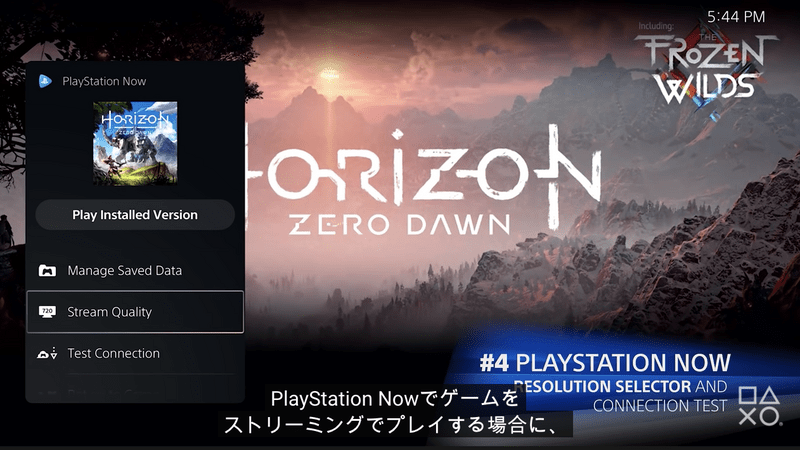Screen dimensions: 800x450
Task: Click the large Horizon Zero Dawn title logo
Action: point(421,181)
